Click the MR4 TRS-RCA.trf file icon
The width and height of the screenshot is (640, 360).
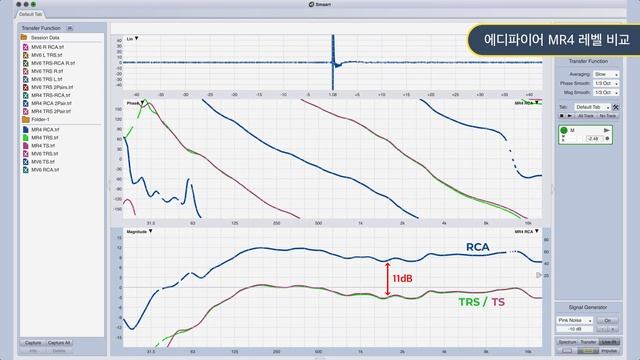pos(25,95)
